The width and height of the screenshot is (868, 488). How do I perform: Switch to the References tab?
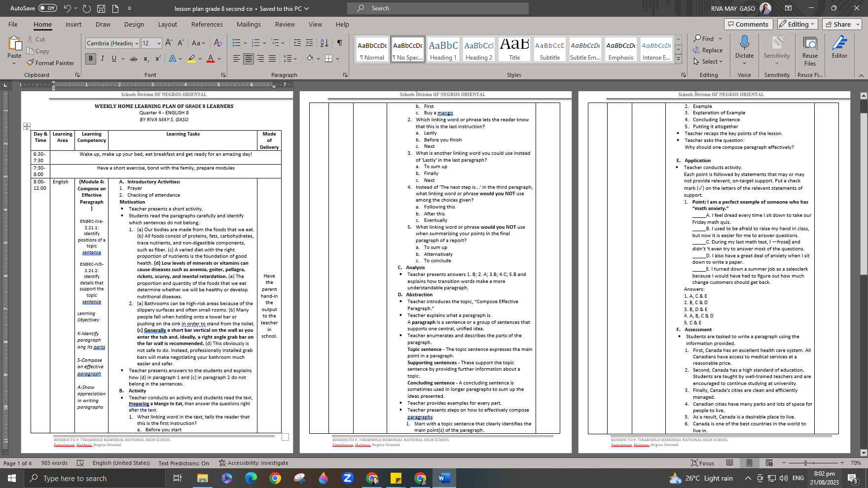coord(207,24)
